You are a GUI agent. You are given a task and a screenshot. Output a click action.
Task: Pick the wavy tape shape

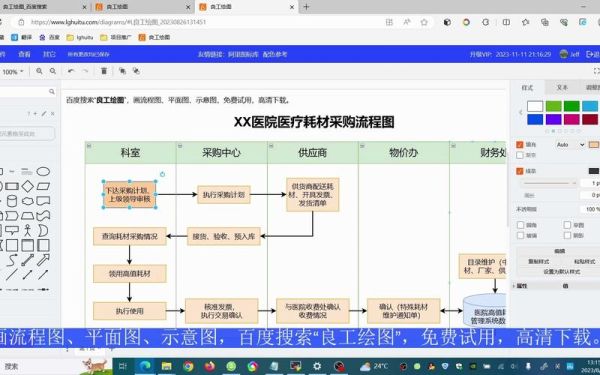pos(43,216)
